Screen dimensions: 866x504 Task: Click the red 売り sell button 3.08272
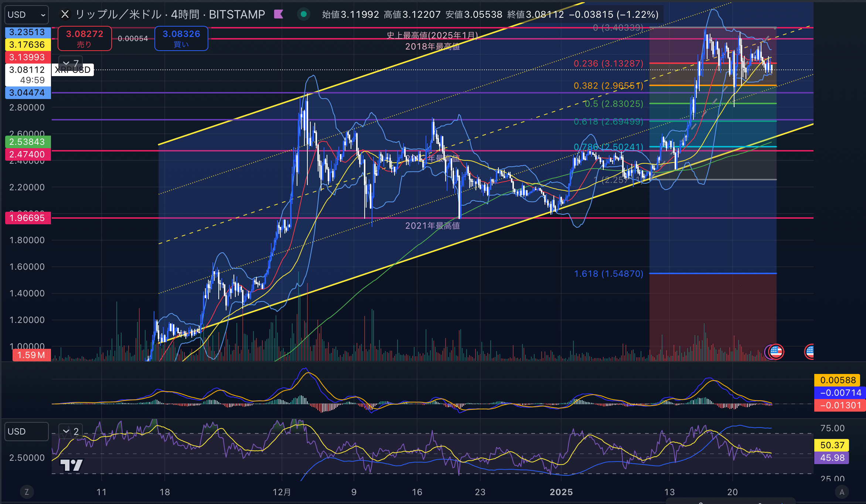tap(85, 38)
